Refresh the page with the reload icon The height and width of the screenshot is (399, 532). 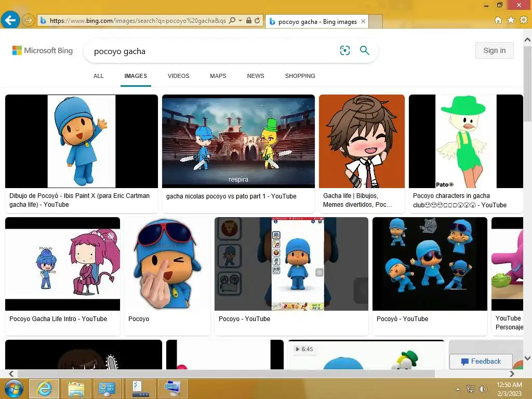[258, 20]
